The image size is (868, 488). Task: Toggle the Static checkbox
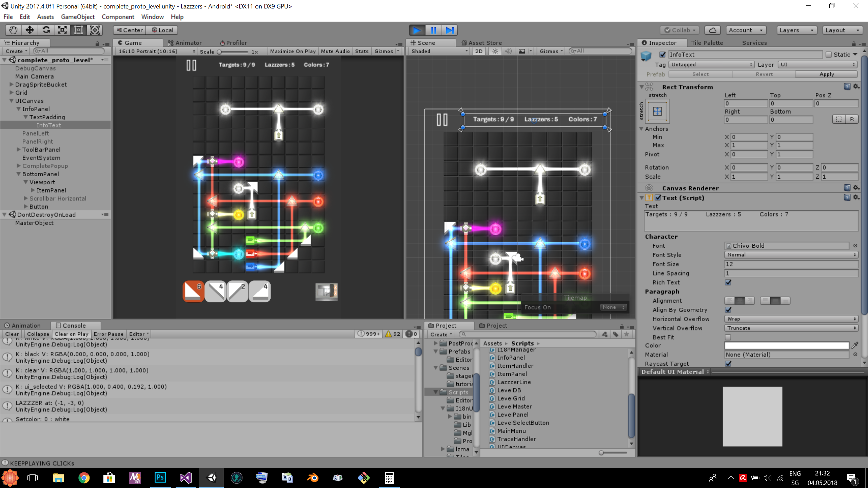pos(829,55)
